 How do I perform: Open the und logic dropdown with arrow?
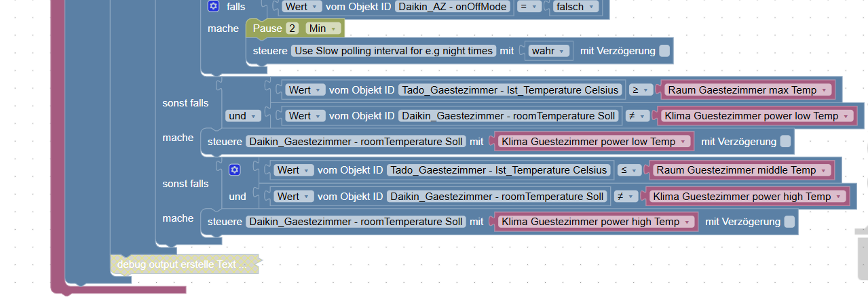243,116
